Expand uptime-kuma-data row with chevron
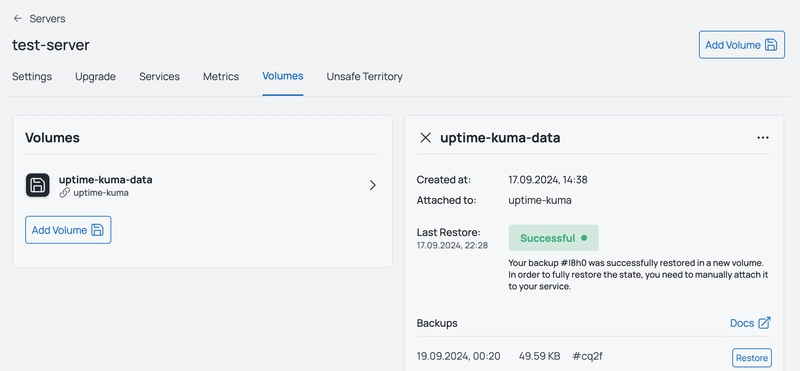 (373, 185)
